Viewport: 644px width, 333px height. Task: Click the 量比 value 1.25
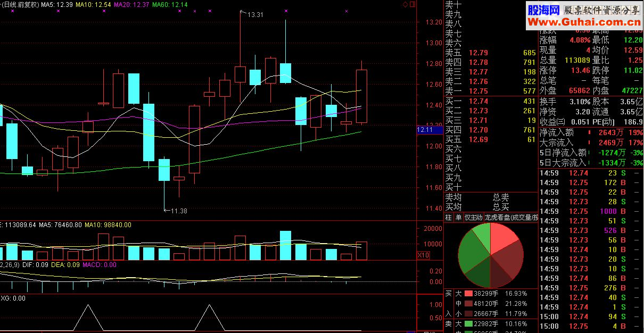(x=635, y=60)
